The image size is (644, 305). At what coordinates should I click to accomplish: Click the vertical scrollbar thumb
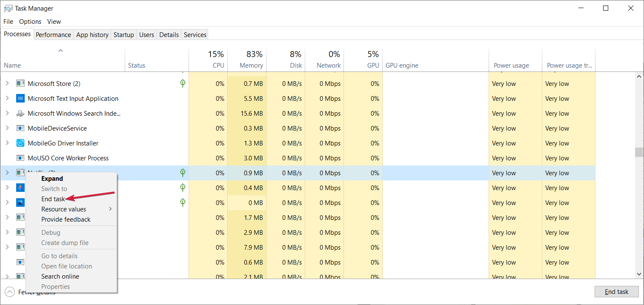click(638, 152)
